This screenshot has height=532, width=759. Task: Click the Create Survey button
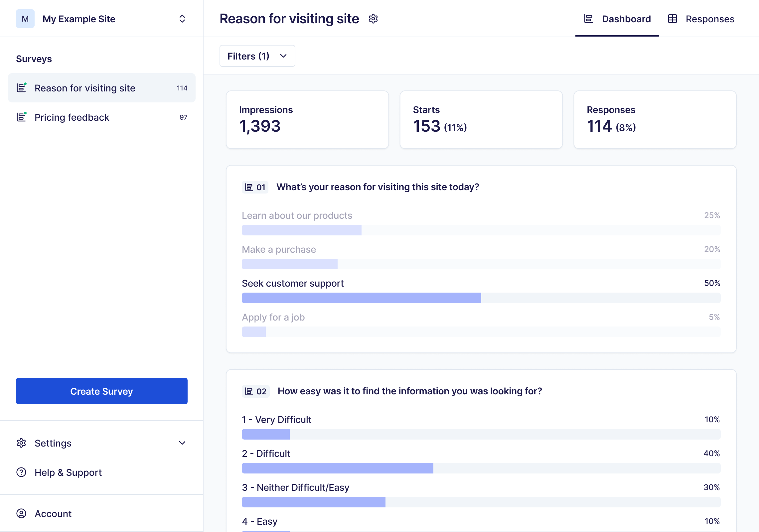coord(101,391)
